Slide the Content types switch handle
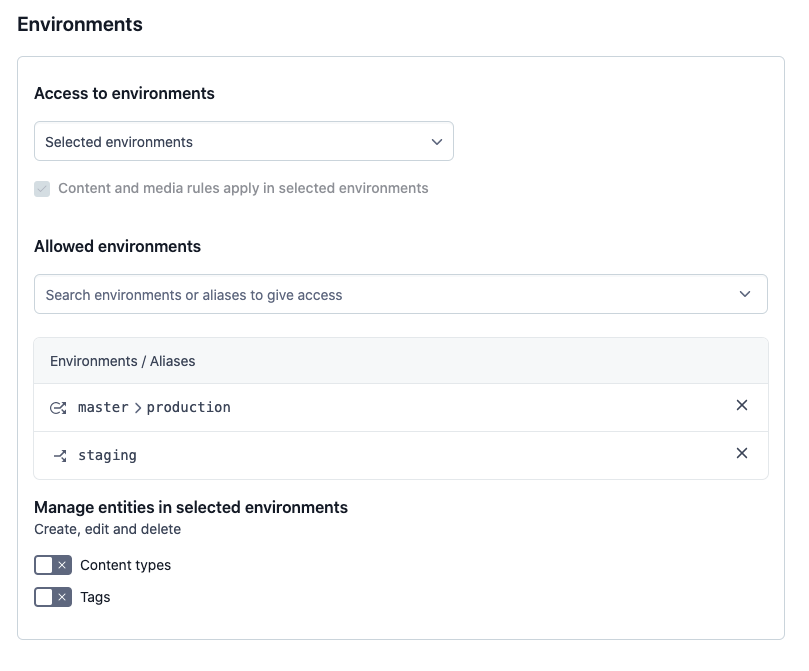Screen dimensions: 809x671 pos(42,565)
